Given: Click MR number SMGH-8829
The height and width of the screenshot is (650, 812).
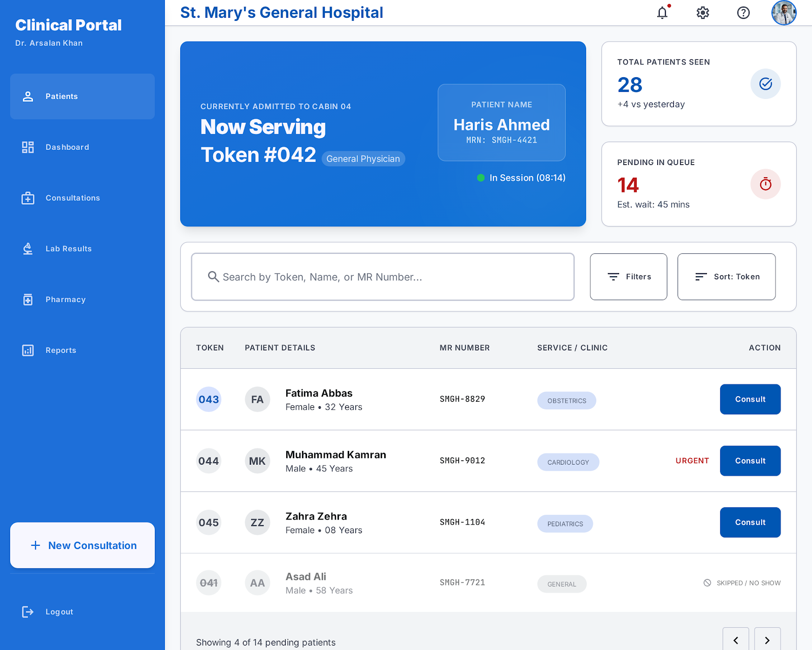Looking at the screenshot, I should (x=462, y=399).
